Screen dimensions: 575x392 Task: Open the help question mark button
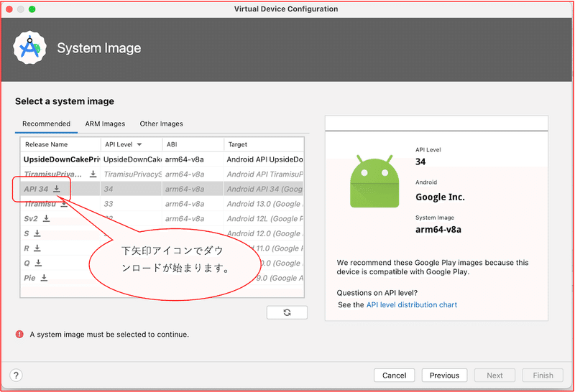16,375
